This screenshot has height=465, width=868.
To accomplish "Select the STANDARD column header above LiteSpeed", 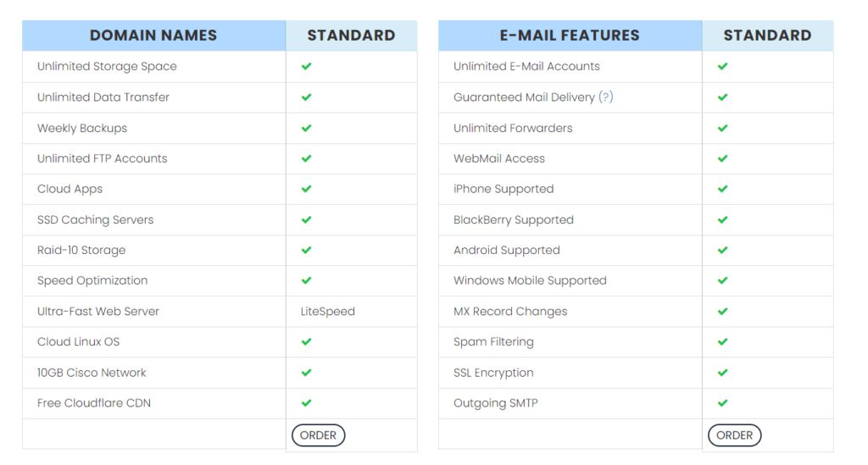I will [351, 36].
